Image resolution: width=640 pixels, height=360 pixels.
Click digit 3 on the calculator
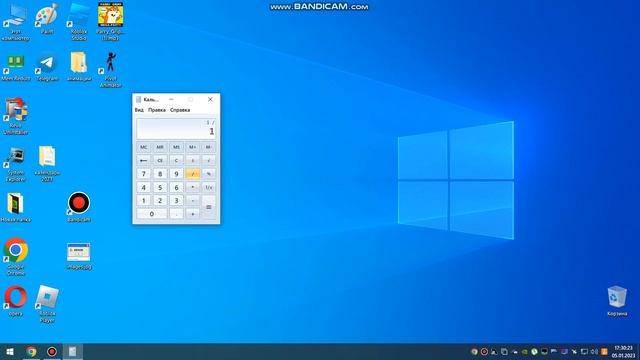click(x=176, y=200)
